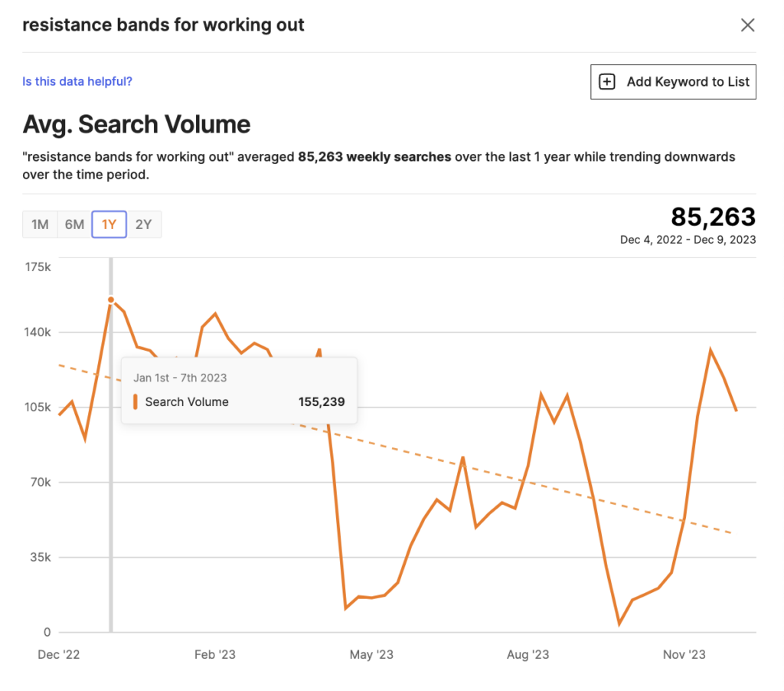The height and width of the screenshot is (691, 784).
Task: Click the plus icon beside Add Keyword
Action: 606,82
